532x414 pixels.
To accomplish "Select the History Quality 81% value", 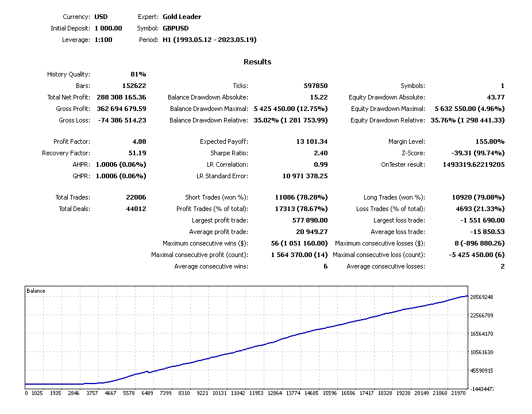I will coord(138,74).
